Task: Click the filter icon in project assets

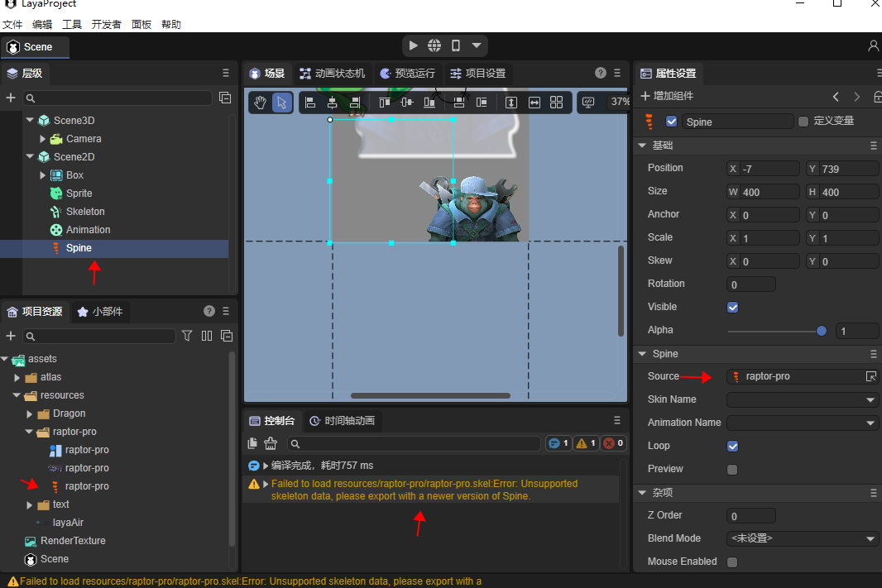Action: [x=187, y=336]
